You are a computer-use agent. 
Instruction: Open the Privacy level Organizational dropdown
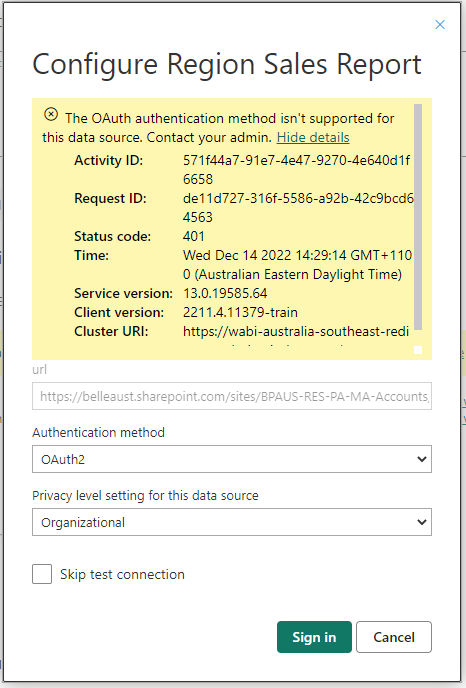coord(232,522)
